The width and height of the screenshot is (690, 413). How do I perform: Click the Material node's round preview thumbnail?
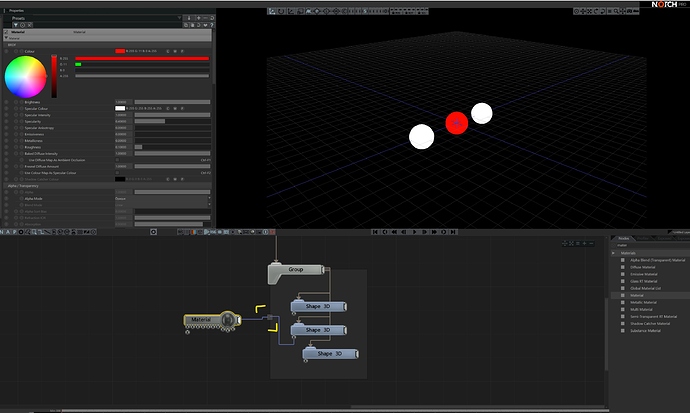pos(228,319)
